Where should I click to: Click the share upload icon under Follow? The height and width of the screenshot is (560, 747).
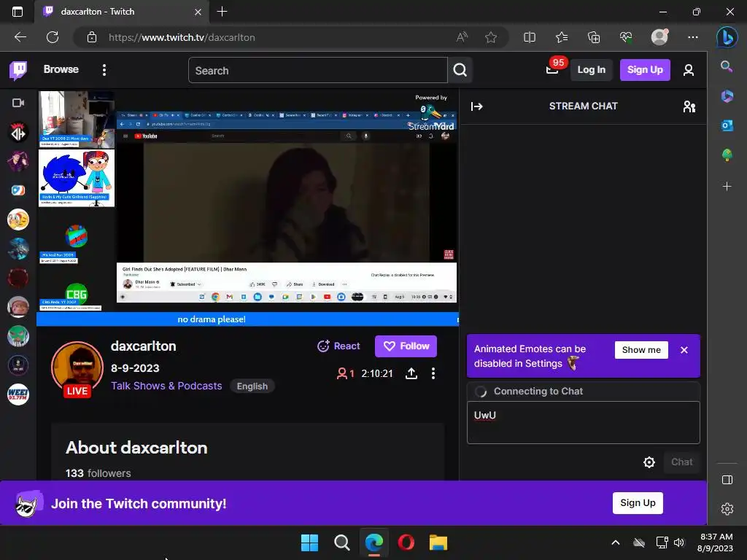411,373
